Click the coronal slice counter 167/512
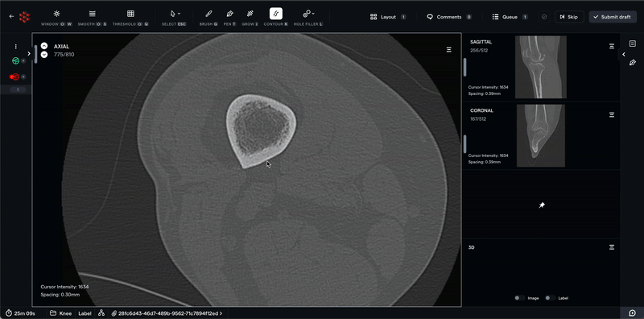644x319 pixels. [478, 119]
